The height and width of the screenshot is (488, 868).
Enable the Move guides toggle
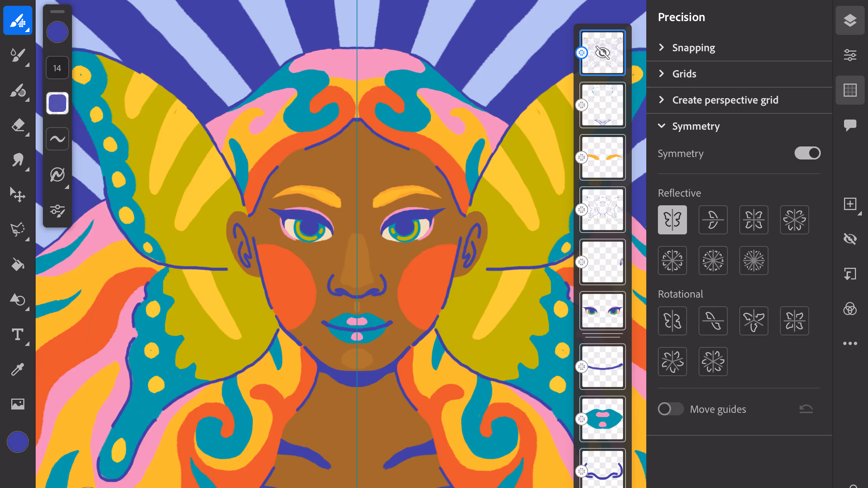[x=671, y=409]
